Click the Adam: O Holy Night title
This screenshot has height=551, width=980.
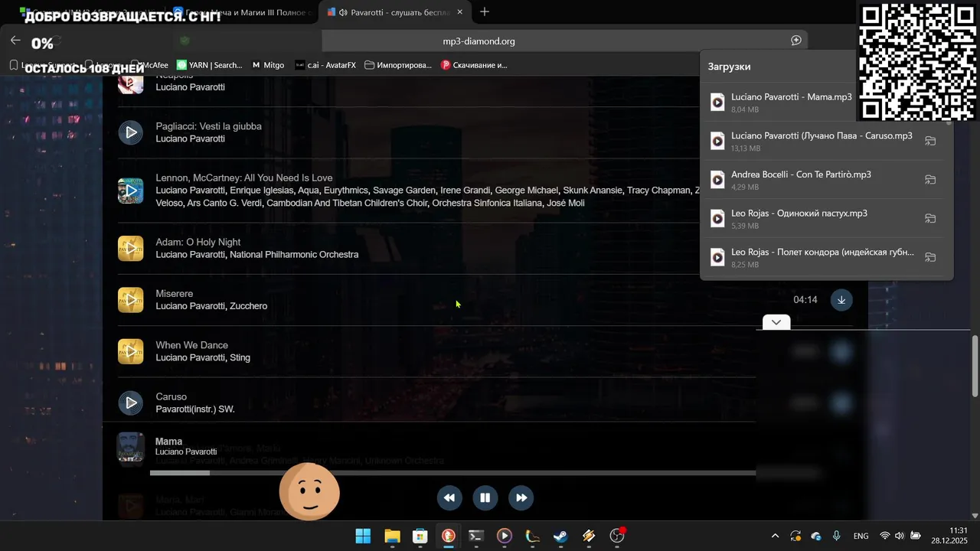[x=198, y=242]
